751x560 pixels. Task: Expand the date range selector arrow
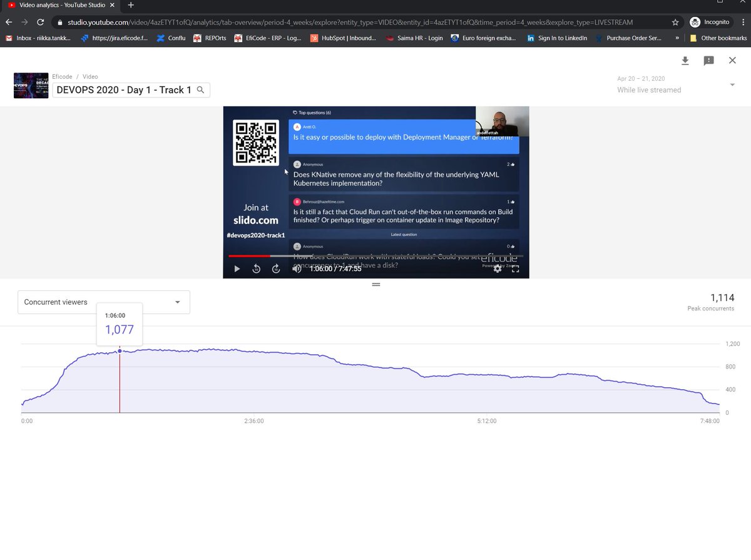(732, 84)
